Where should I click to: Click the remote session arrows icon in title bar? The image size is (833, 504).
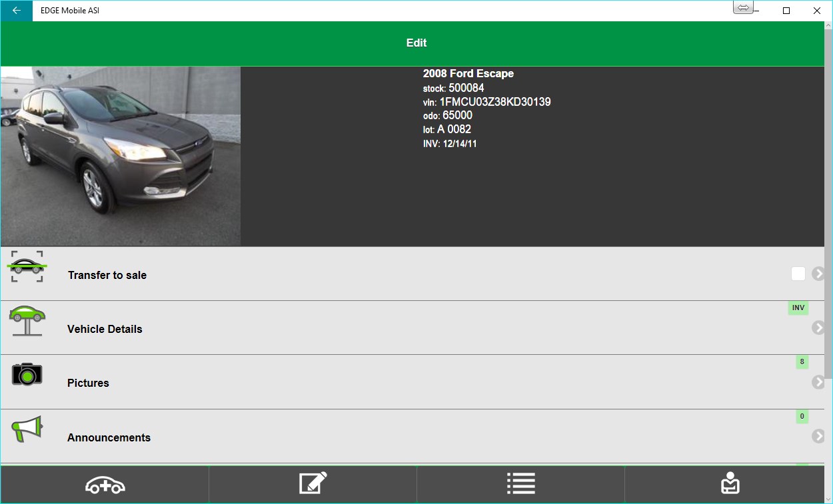743,7
